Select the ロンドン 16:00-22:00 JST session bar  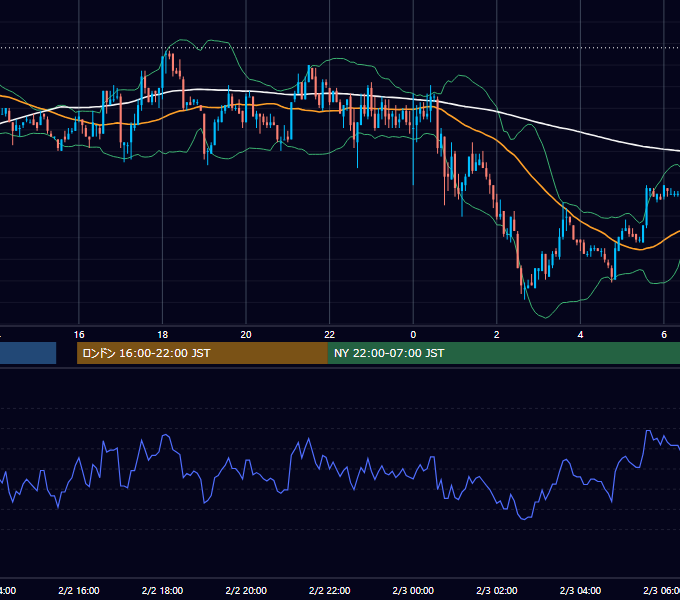[202, 353]
